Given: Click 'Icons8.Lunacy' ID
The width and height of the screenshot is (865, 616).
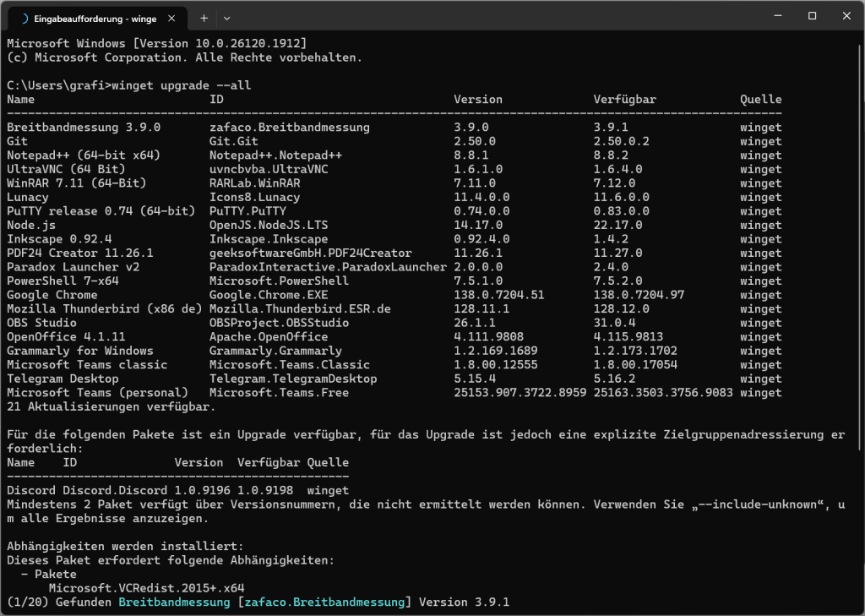Looking at the screenshot, I should coord(254,197).
